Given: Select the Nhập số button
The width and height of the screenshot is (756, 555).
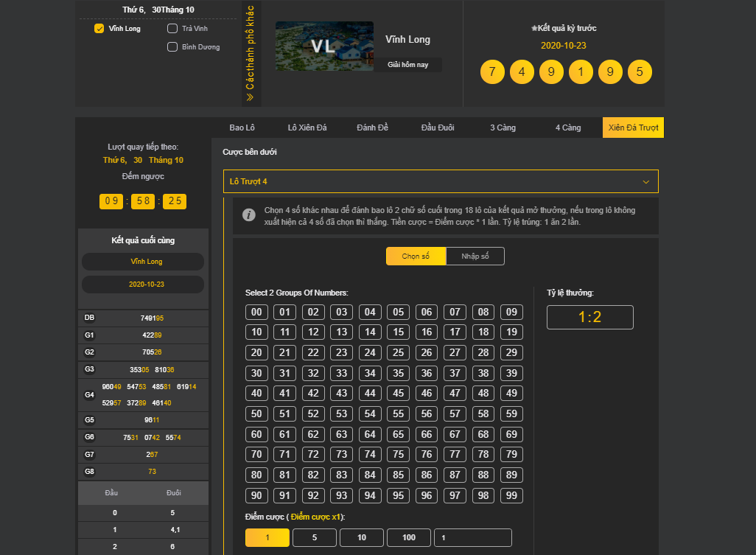Looking at the screenshot, I should point(475,256).
